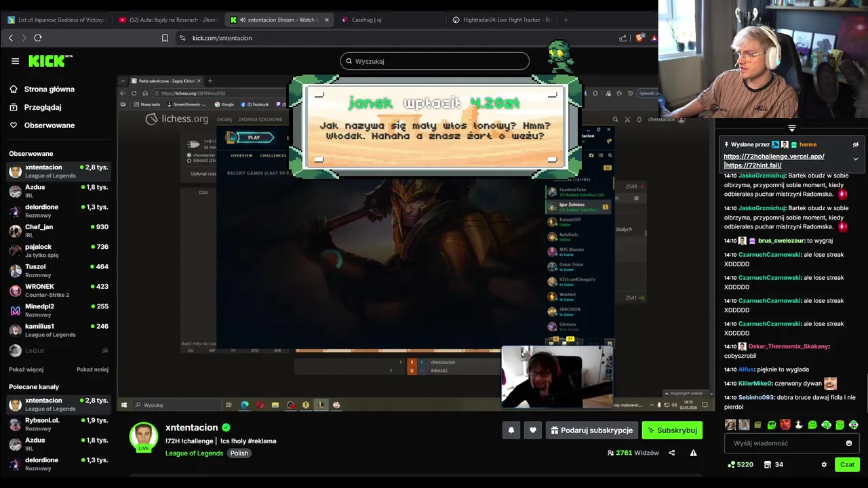
Task: Open 72hchallenge.vercel.app pinned link
Action: tap(774, 156)
